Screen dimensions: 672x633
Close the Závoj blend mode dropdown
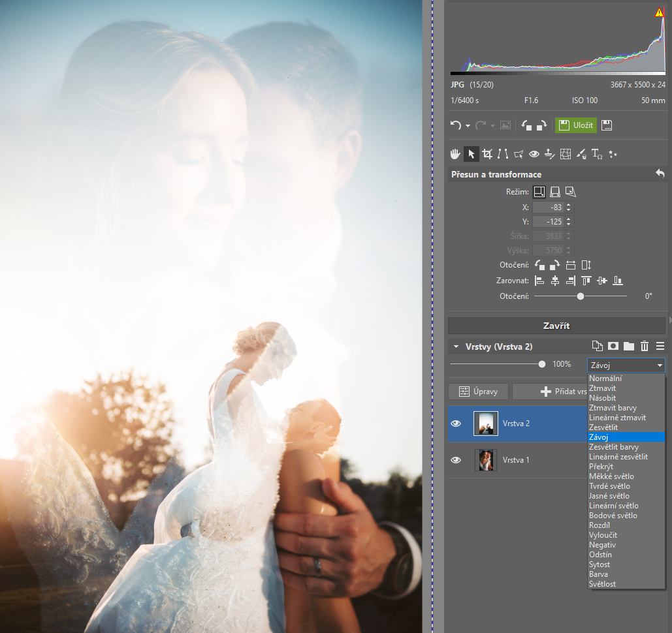point(660,365)
